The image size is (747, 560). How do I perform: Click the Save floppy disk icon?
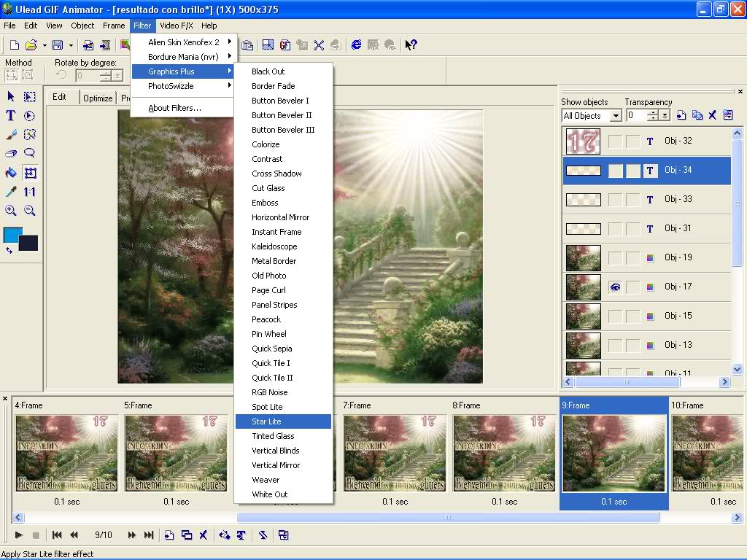pyautogui.click(x=58, y=44)
